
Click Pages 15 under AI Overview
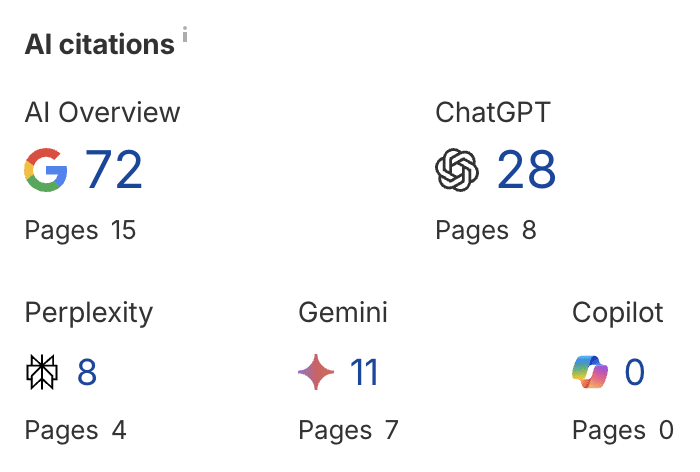click(x=80, y=231)
